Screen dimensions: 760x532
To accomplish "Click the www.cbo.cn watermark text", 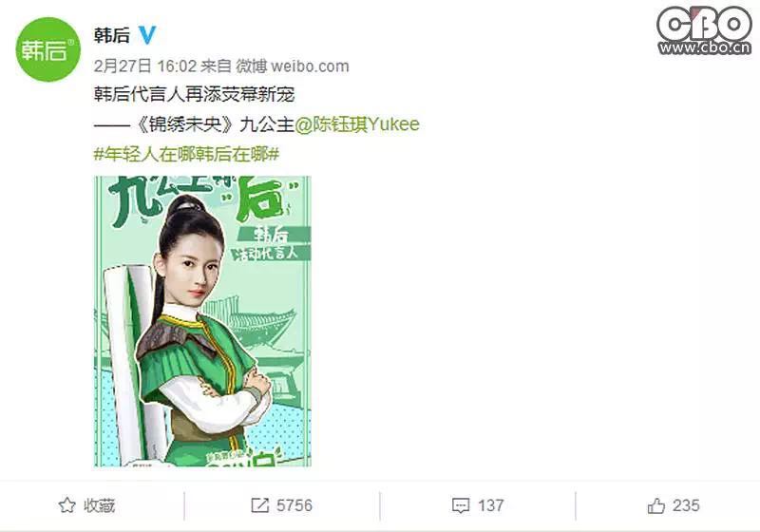I will coord(705,47).
